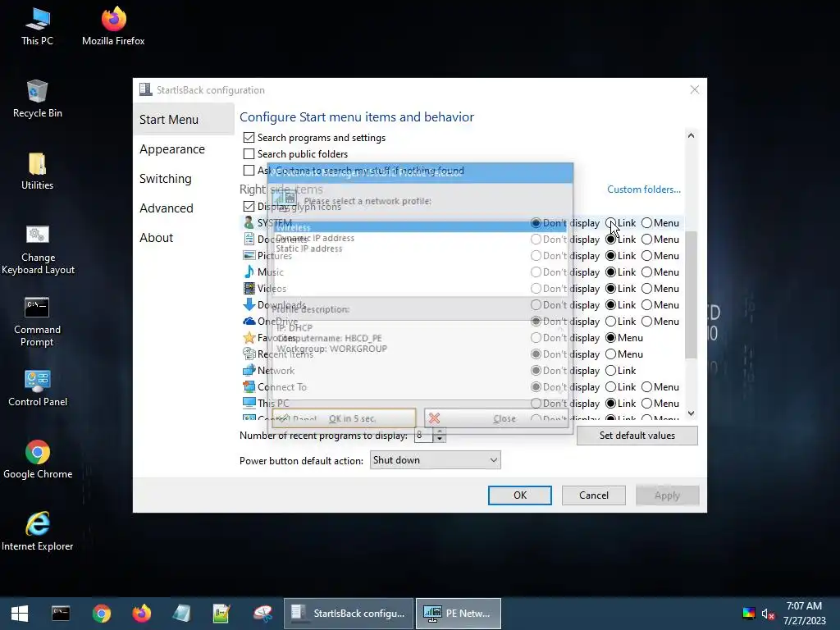Launch Chrome from the taskbar
840x630 pixels.
coord(101,614)
